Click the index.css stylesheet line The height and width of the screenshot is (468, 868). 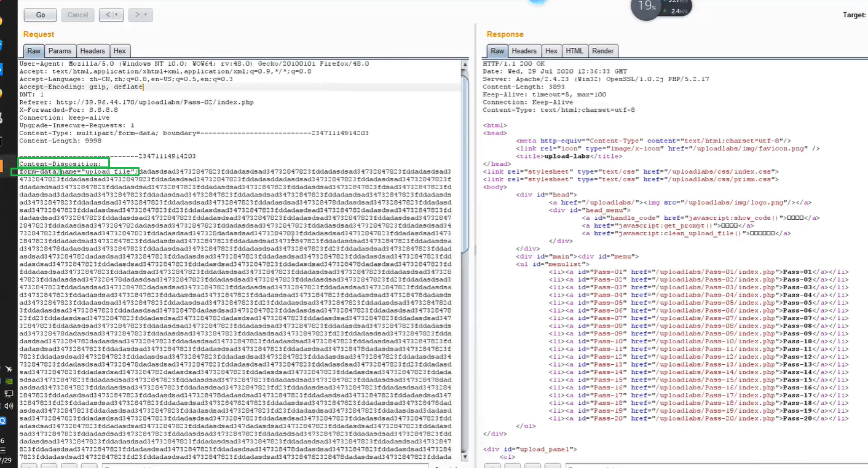click(x=631, y=172)
